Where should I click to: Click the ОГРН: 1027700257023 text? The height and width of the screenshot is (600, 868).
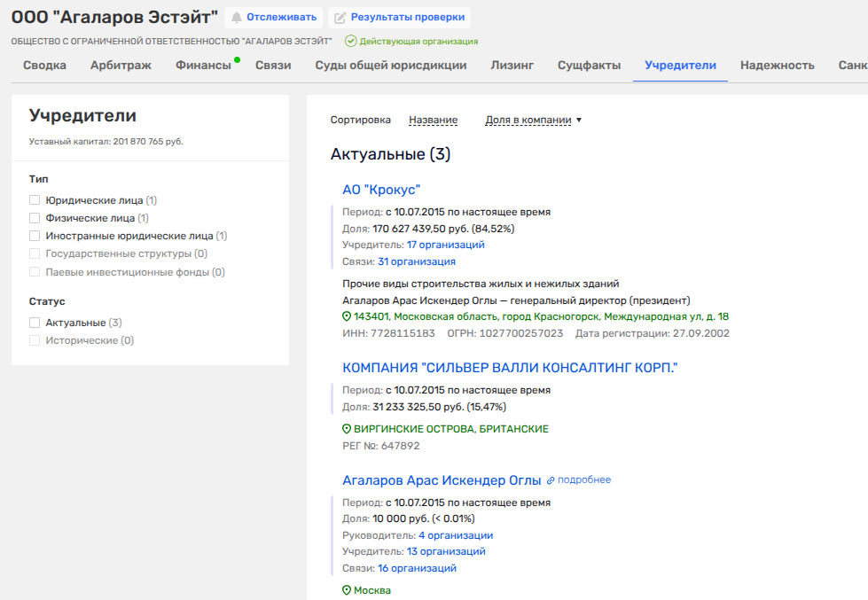tap(504, 333)
